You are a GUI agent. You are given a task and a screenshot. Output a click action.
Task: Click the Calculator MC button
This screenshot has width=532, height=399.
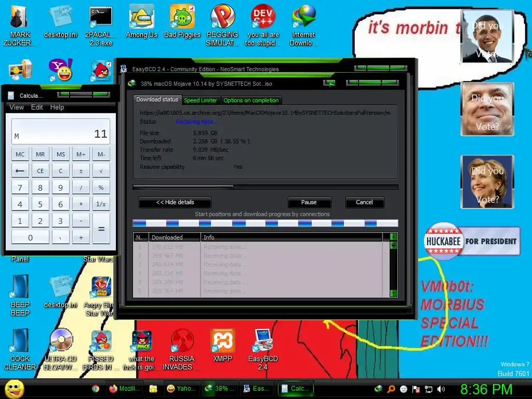pyautogui.click(x=20, y=154)
